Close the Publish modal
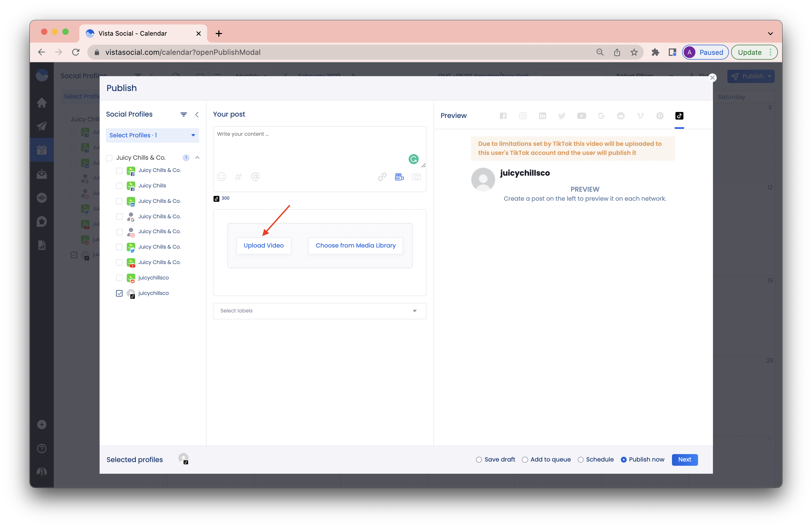This screenshot has width=812, height=527. click(712, 78)
